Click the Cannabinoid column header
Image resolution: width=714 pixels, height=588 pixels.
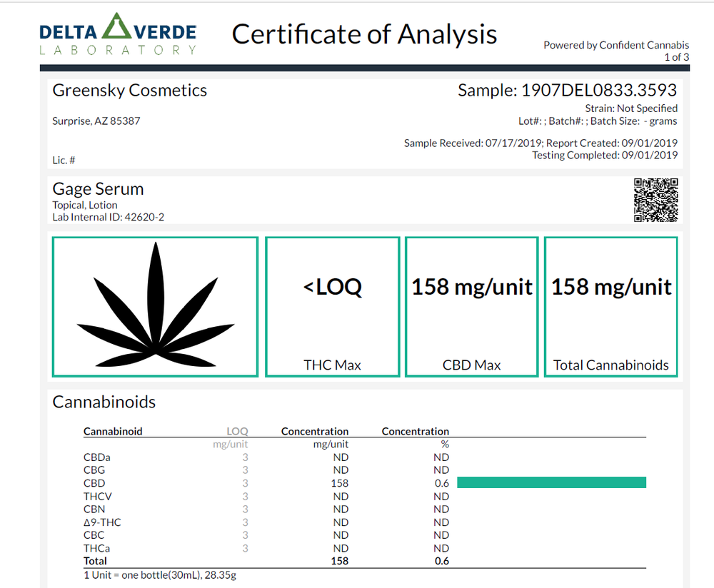(x=113, y=432)
